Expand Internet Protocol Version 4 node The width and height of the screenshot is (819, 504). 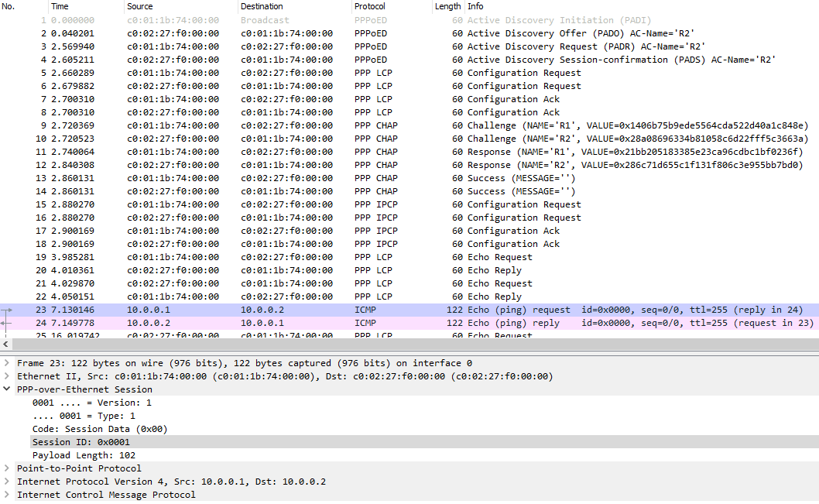[x=7, y=482]
